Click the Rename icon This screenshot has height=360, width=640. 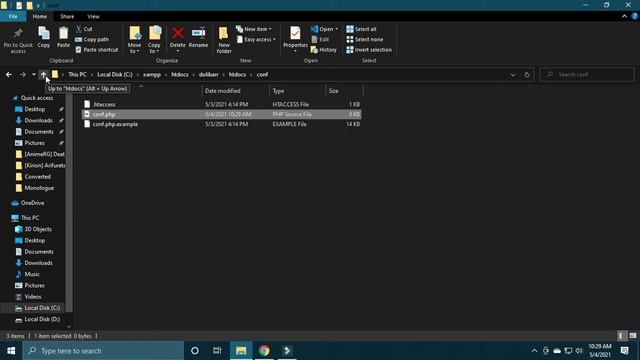click(198, 33)
